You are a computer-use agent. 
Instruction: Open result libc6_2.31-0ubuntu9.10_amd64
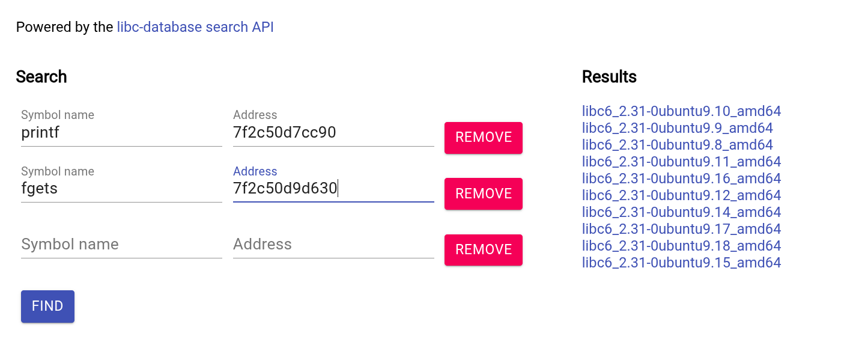point(681,111)
